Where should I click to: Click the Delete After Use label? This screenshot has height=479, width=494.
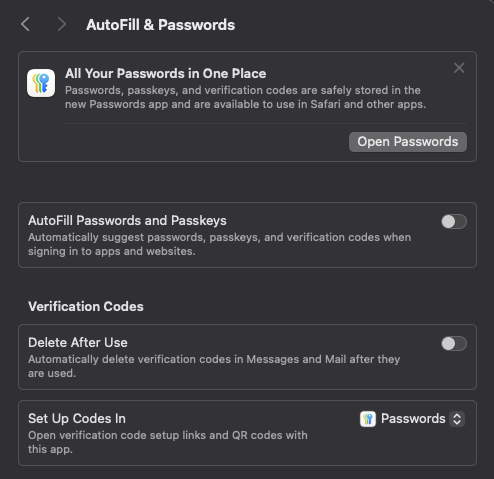78,343
